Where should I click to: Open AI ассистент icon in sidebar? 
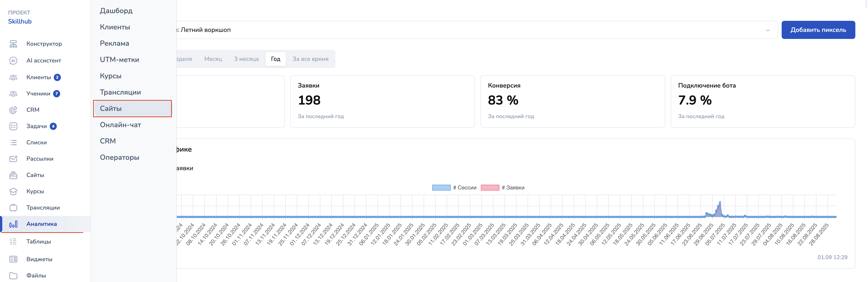click(x=13, y=60)
